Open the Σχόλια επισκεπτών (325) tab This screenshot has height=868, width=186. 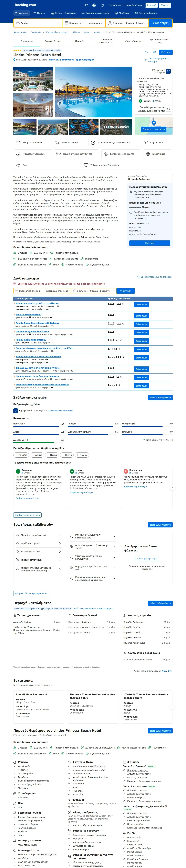click(159, 41)
